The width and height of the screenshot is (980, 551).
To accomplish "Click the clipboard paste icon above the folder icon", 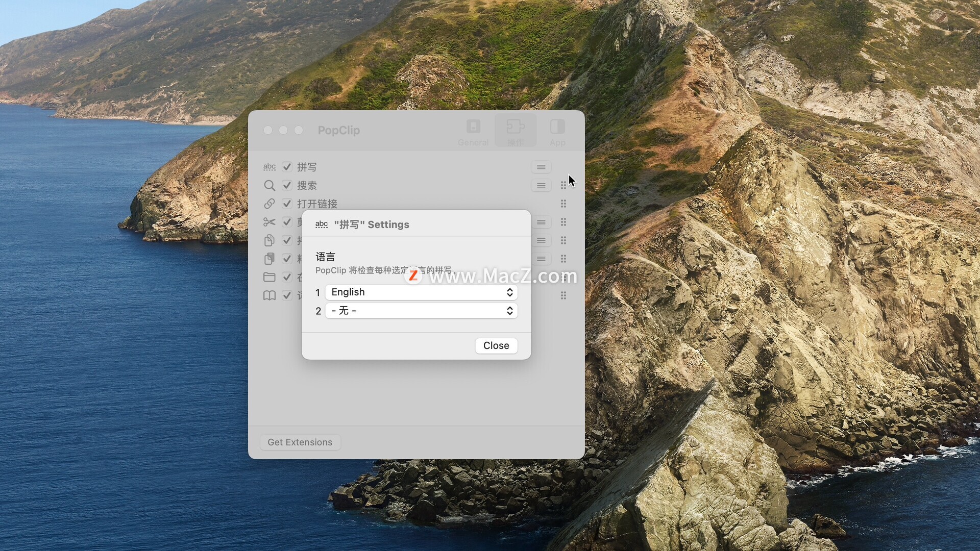I will tap(269, 259).
